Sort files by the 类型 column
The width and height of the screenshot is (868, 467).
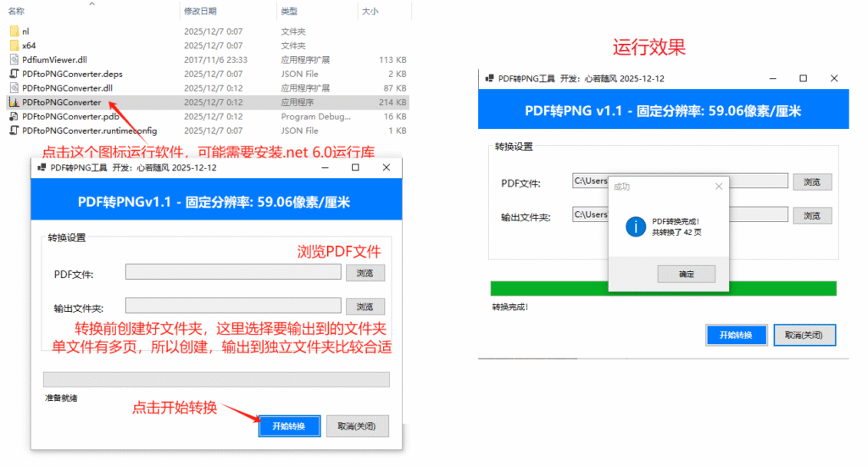point(289,11)
